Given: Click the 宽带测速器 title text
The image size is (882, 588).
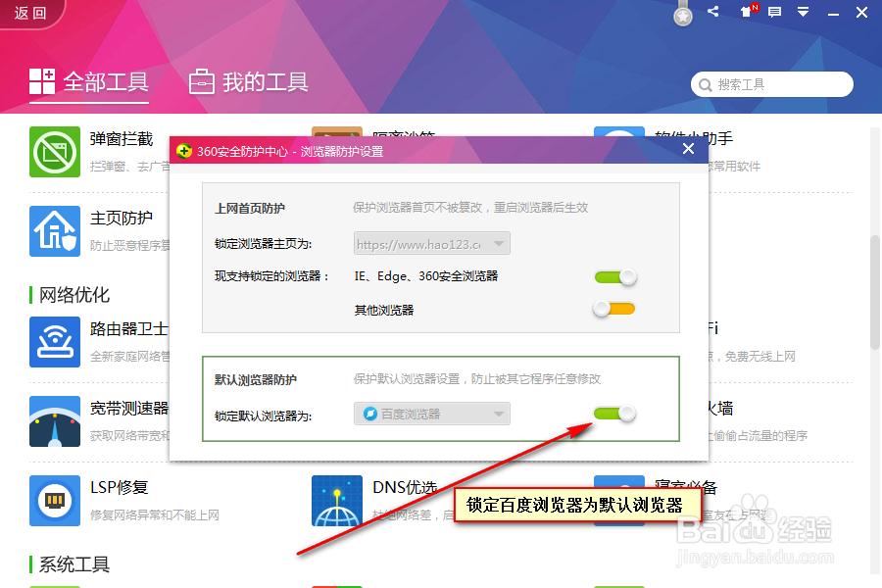Looking at the screenshot, I should point(129,409).
